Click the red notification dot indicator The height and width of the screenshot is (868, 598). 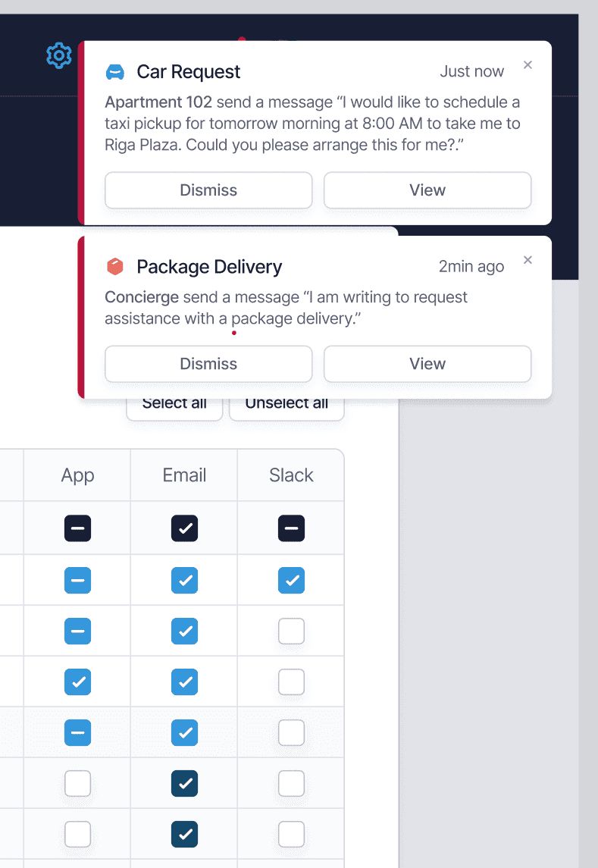click(233, 334)
